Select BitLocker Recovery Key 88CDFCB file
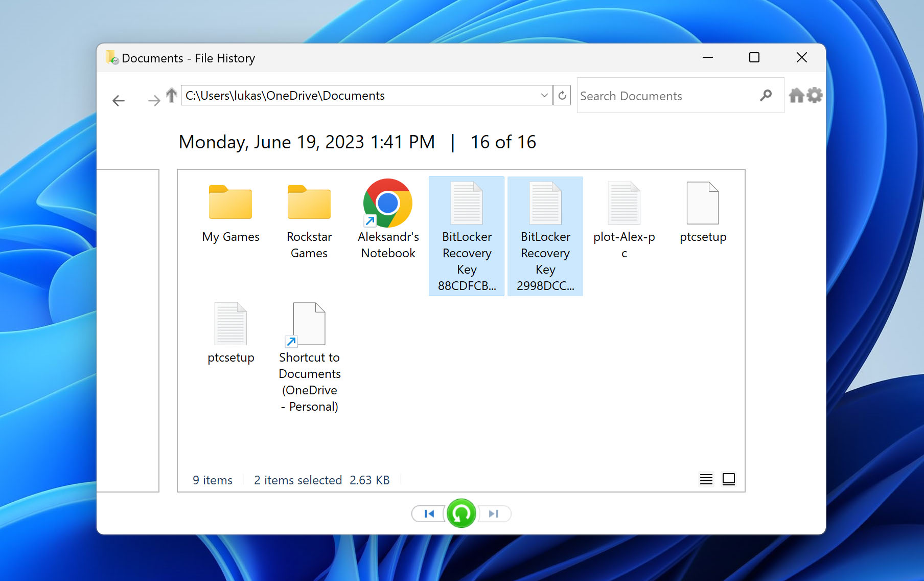Image resolution: width=924 pixels, height=581 pixels. point(467,235)
